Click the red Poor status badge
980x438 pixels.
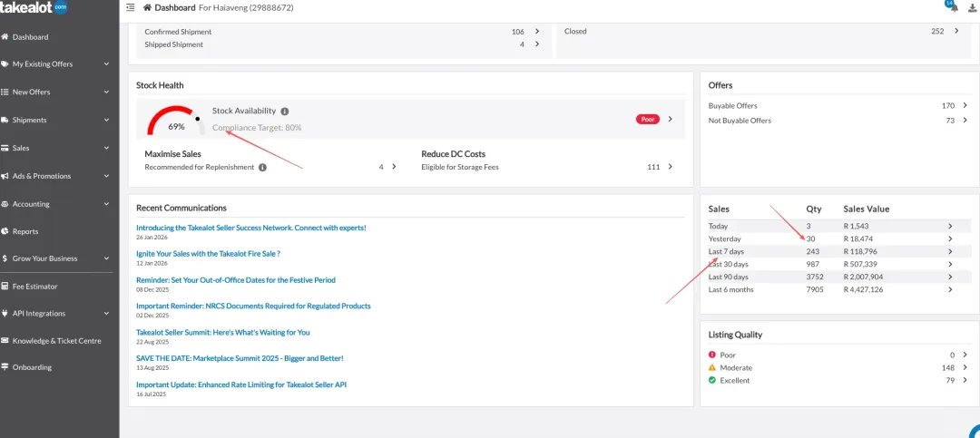point(648,119)
